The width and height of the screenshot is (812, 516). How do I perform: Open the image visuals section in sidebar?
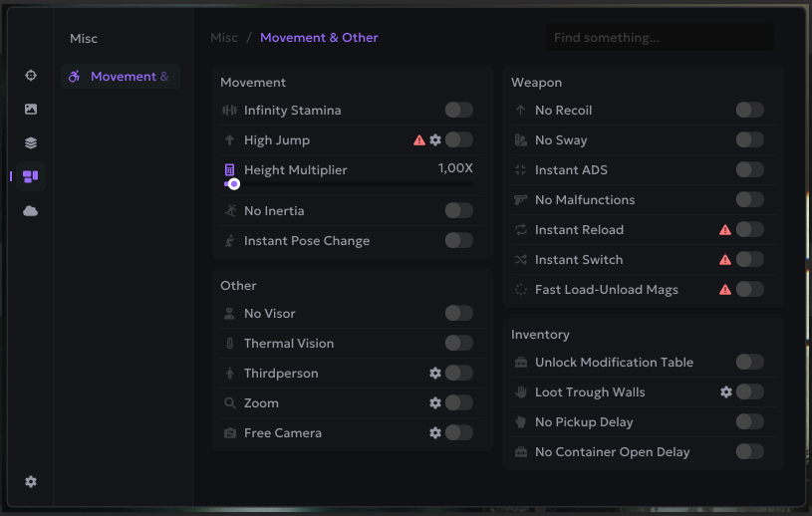[31, 110]
